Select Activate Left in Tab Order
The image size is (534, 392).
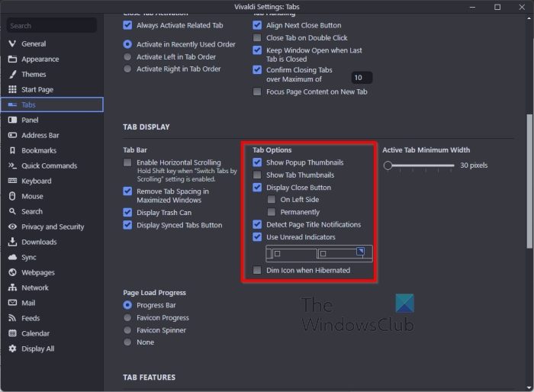[127, 56]
